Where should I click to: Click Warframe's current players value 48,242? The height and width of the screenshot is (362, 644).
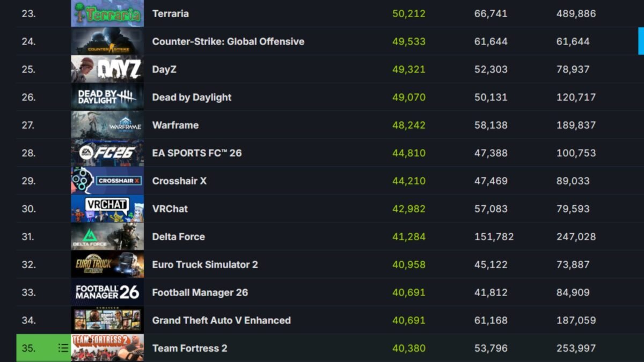(x=409, y=125)
